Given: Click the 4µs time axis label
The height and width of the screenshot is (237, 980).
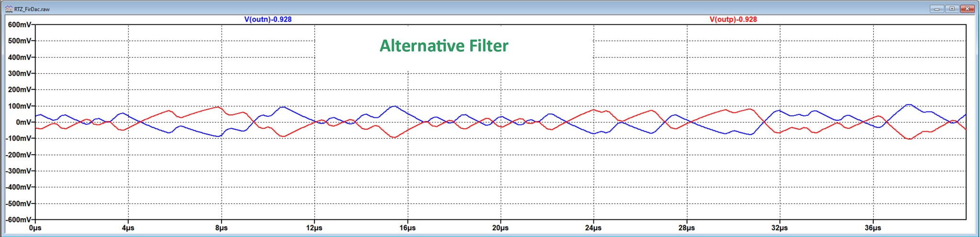Looking at the screenshot, I should coord(128,228).
